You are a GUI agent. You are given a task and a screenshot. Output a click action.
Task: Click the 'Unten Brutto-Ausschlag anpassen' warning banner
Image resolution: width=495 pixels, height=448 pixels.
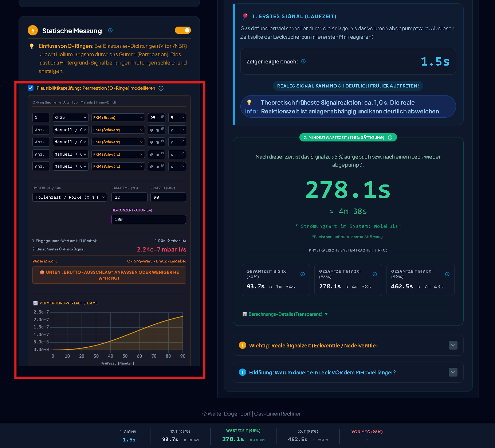109,275
